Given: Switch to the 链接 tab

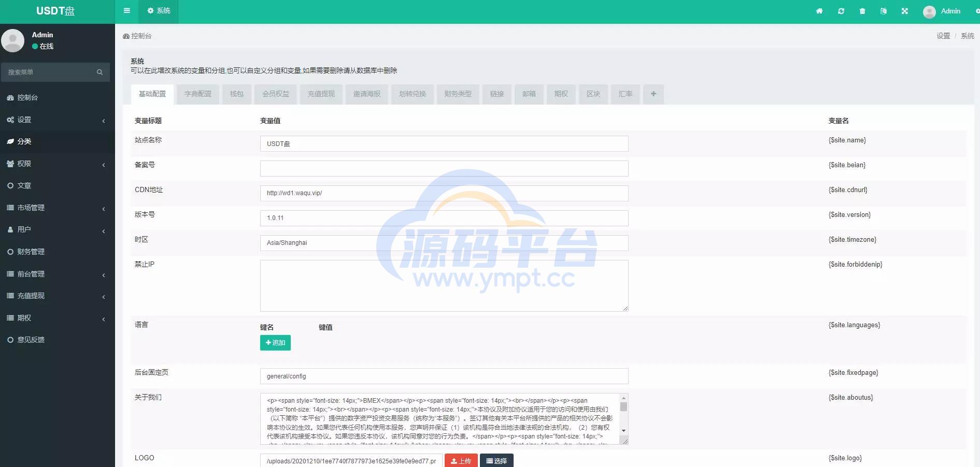Looking at the screenshot, I should pos(497,94).
